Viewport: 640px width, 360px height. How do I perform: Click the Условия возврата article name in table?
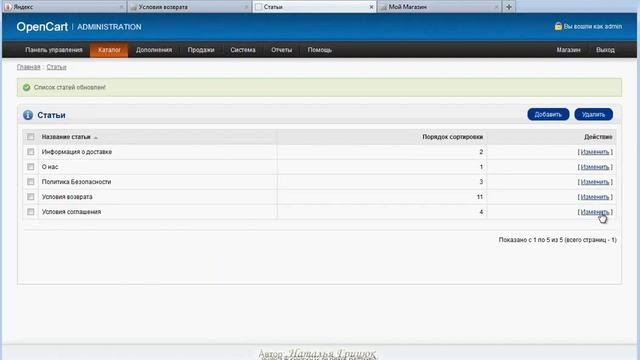click(x=67, y=197)
